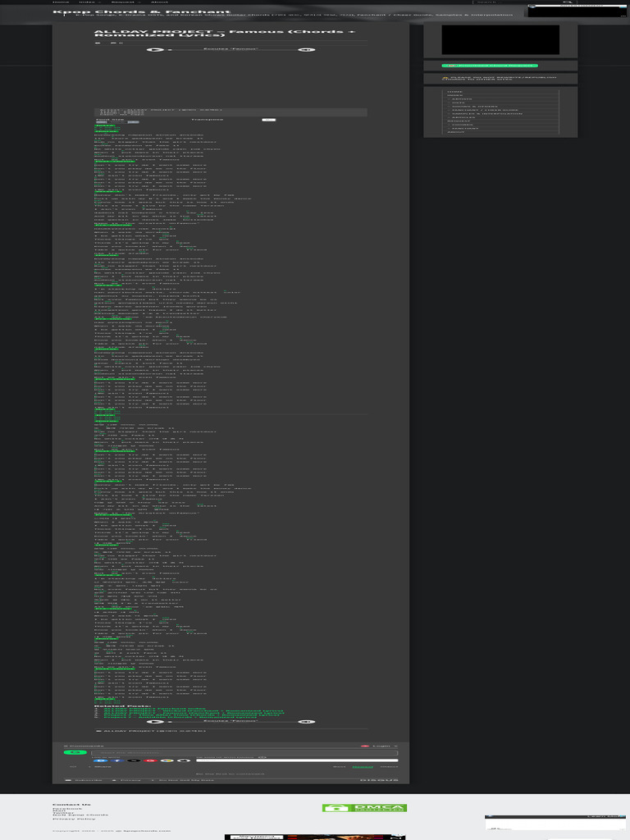Log in with the Facebook icon
Screen dimensions: 630x840
coord(117,760)
